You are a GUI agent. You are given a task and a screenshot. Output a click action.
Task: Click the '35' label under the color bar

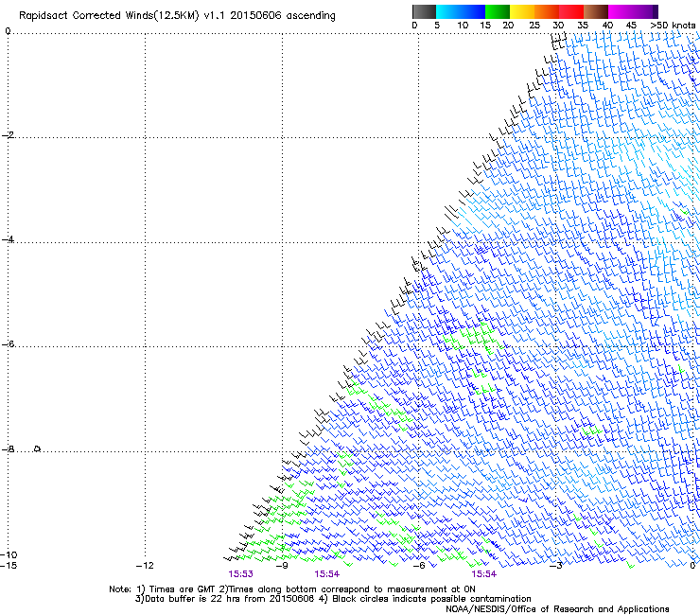[583, 26]
